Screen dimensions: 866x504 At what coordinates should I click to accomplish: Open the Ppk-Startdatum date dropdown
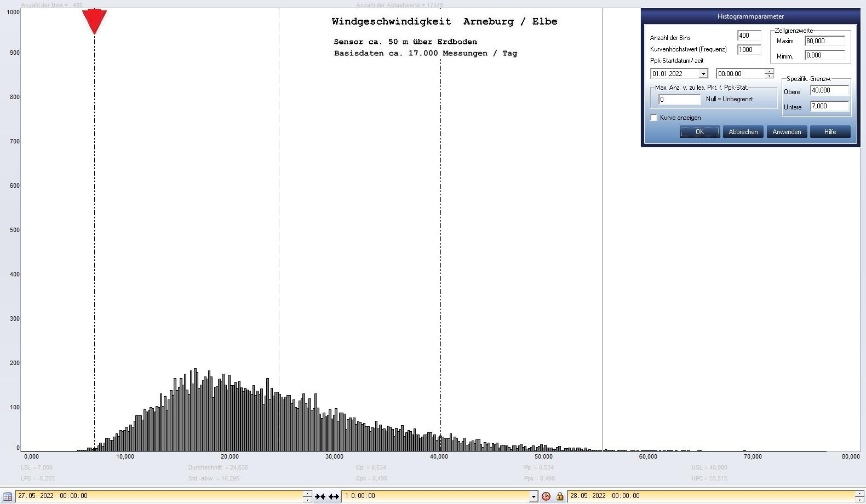pyautogui.click(x=703, y=74)
